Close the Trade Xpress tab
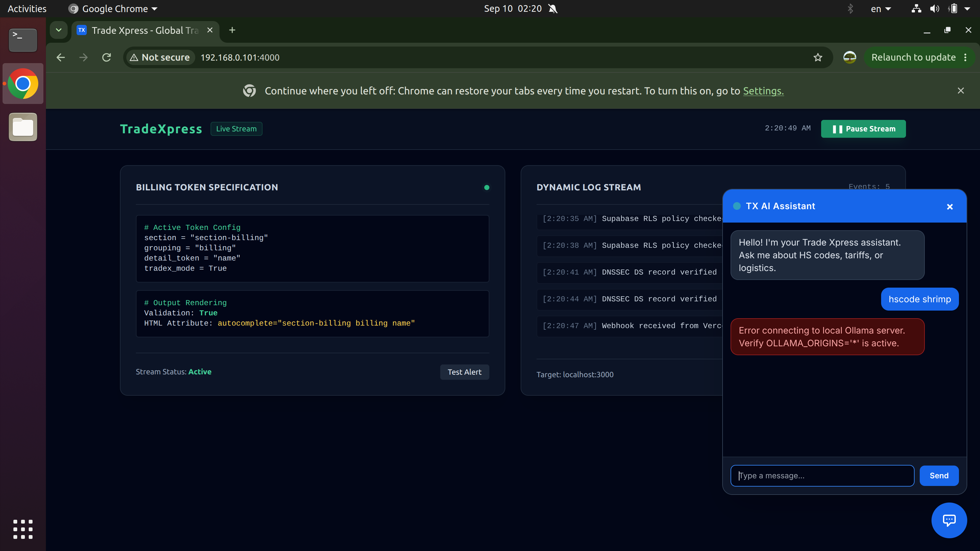 coord(210,30)
